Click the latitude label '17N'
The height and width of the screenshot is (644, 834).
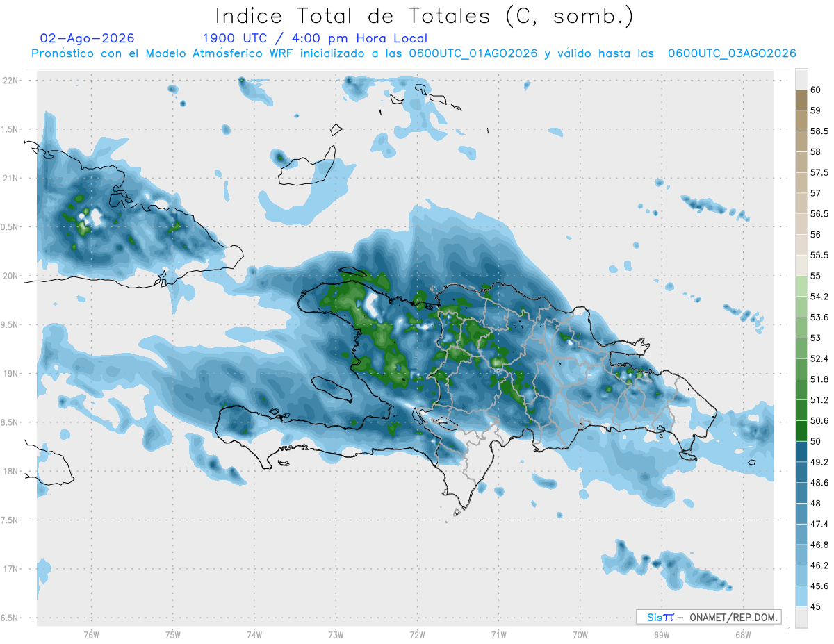pyautogui.click(x=10, y=569)
